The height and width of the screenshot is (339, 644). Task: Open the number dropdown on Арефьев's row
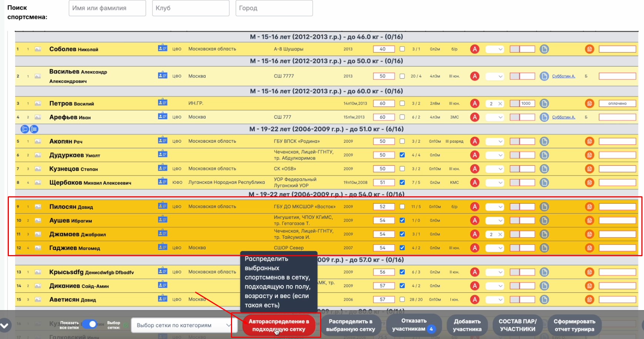click(x=494, y=117)
